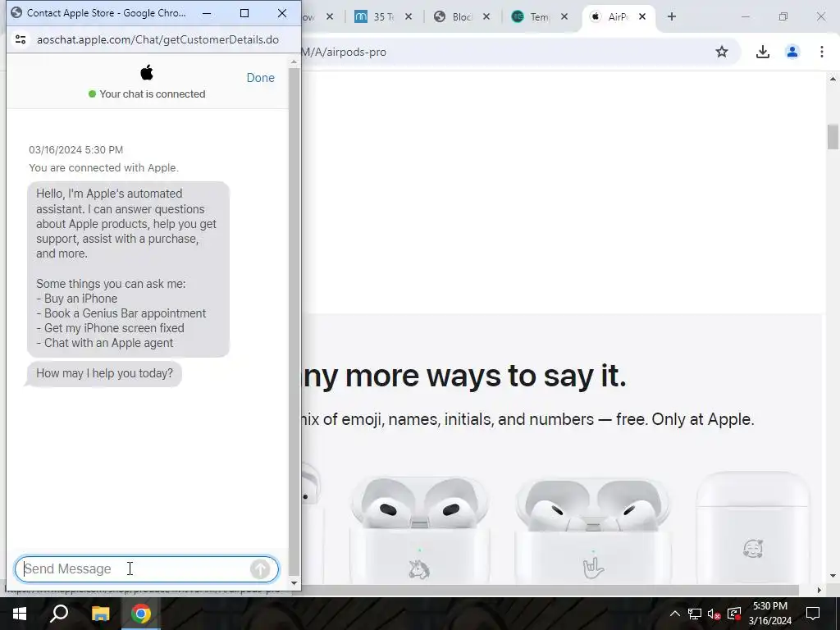Open the notification center icon
Screen dimensions: 840x630
tap(813, 614)
